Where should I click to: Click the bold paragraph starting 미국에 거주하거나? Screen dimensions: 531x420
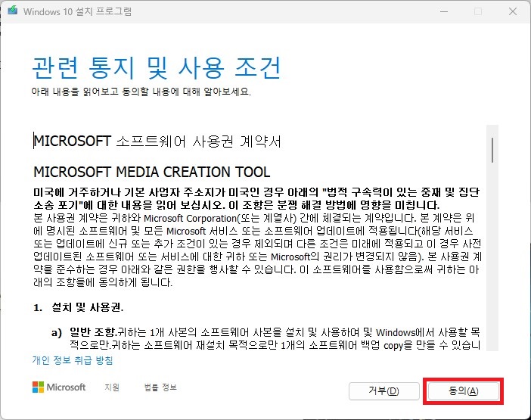256,199
